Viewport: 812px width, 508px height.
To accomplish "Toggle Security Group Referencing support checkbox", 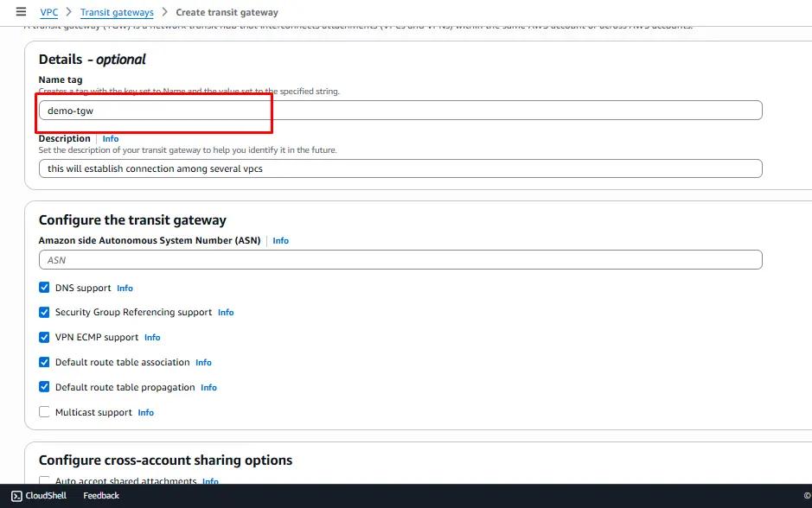I will pos(44,313).
